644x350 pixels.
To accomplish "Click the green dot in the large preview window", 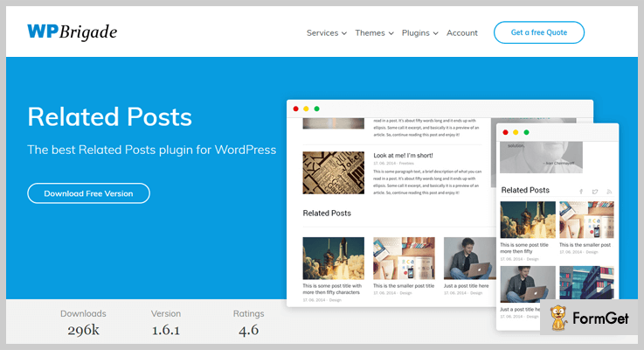I will click(x=316, y=108).
